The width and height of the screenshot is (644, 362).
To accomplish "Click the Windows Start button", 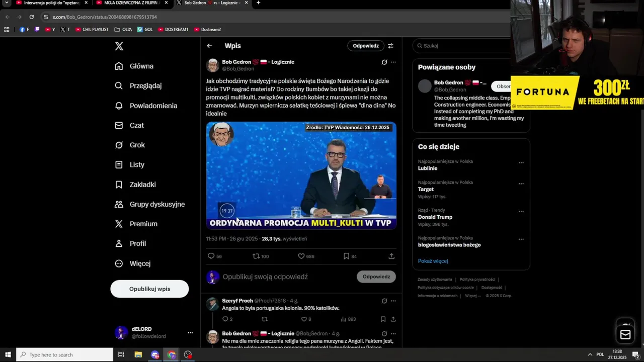I will point(8,354).
